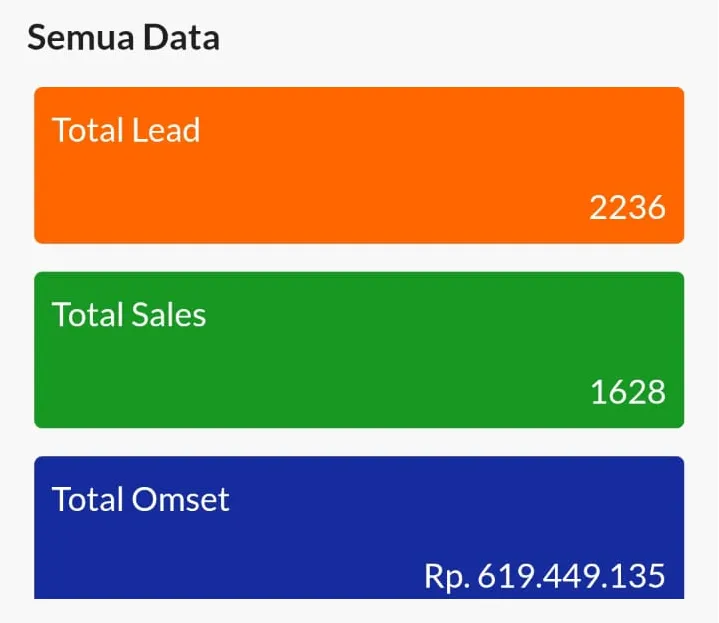The height and width of the screenshot is (623, 719).
Task: Click the word Data in heading
Action: (182, 37)
